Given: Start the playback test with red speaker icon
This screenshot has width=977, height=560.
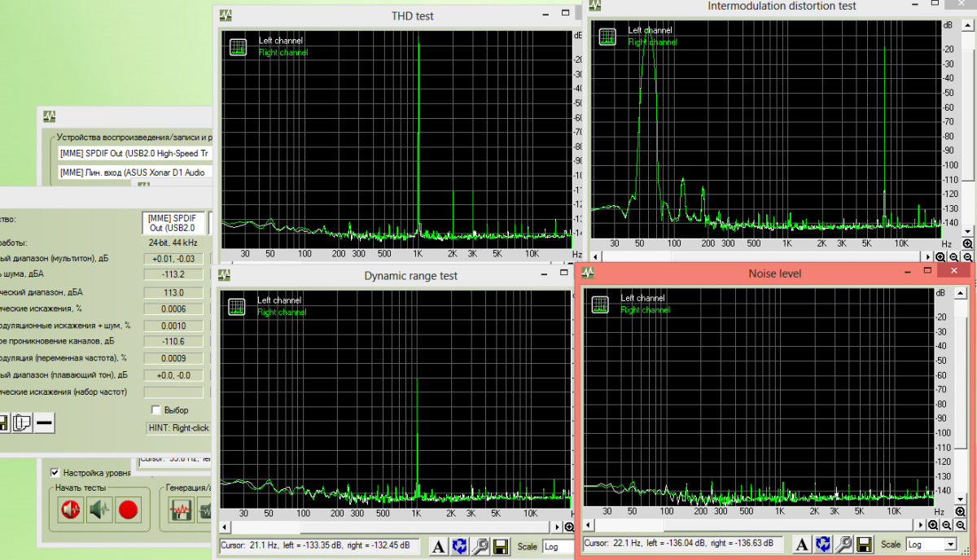Looking at the screenshot, I should pos(71,510).
